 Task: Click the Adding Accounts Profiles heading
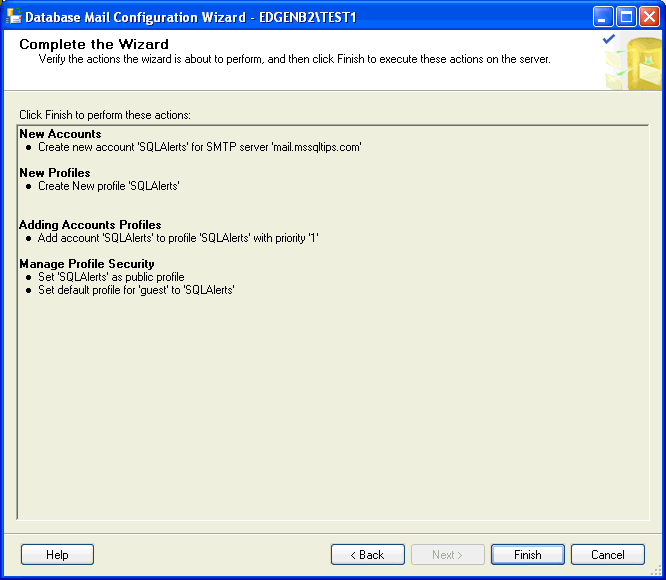pos(90,225)
